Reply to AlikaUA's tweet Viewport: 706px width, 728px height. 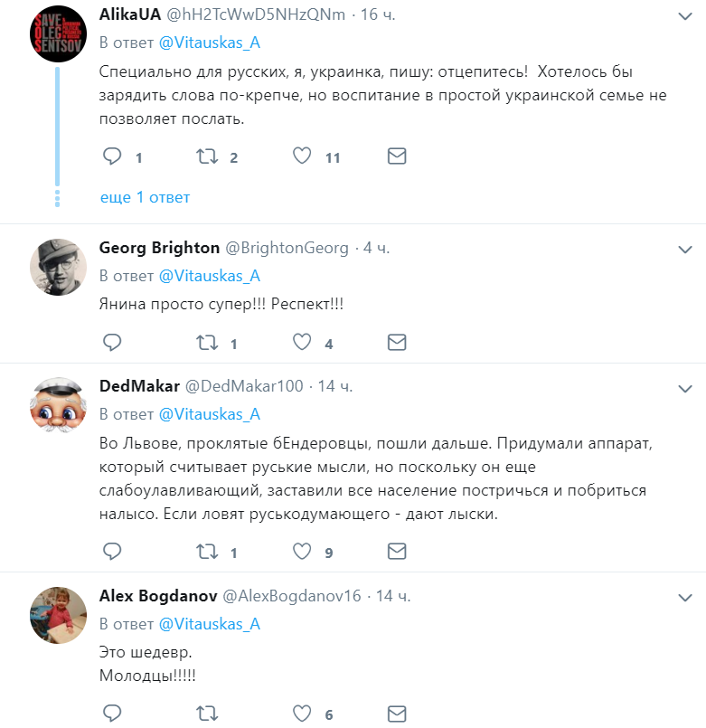click(112, 156)
